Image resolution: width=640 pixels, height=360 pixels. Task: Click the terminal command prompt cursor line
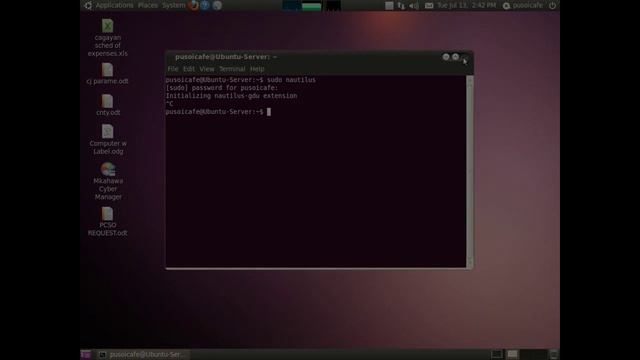click(x=218, y=111)
